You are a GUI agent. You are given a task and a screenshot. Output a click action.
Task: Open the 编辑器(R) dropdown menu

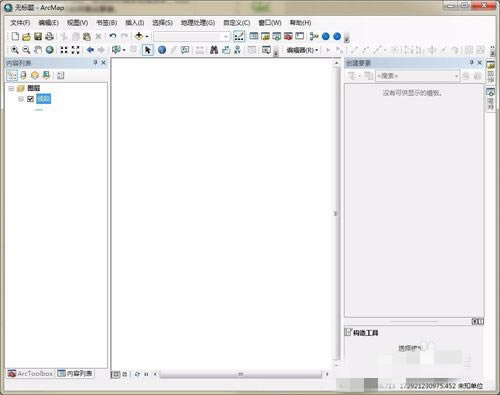pyautogui.click(x=302, y=50)
